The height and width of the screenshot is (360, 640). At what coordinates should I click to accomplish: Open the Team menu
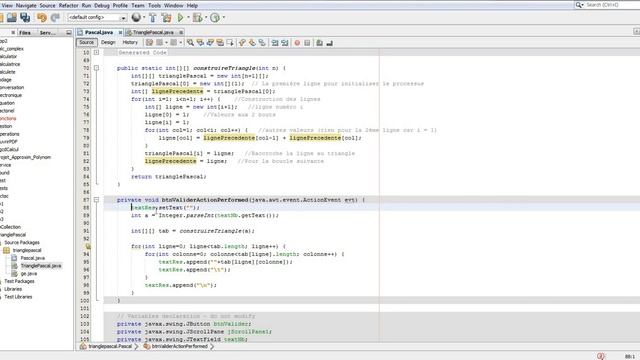click(138, 5)
